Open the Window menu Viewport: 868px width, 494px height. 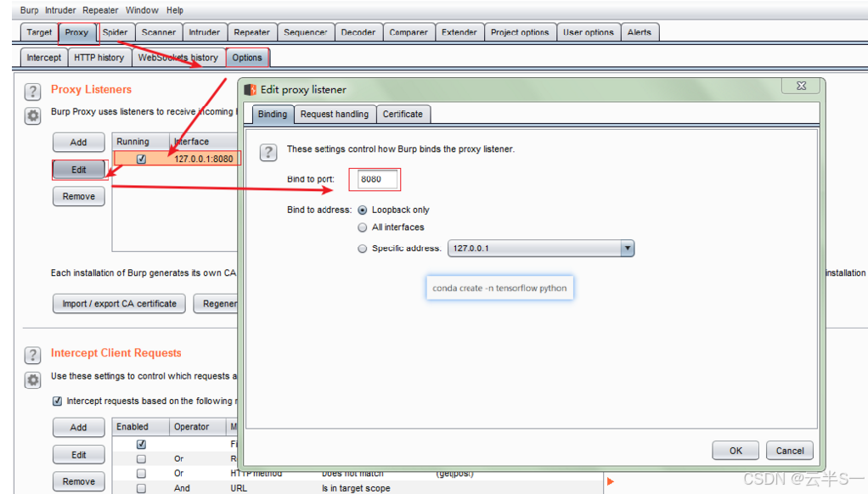tap(142, 10)
